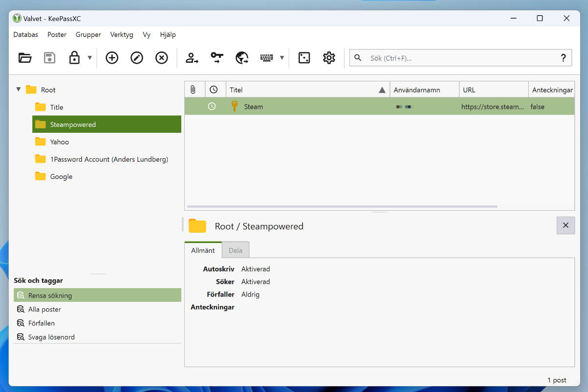The height and width of the screenshot is (392, 588).
Task: Switch to the Allmänt tab
Action: pyautogui.click(x=203, y=250)
